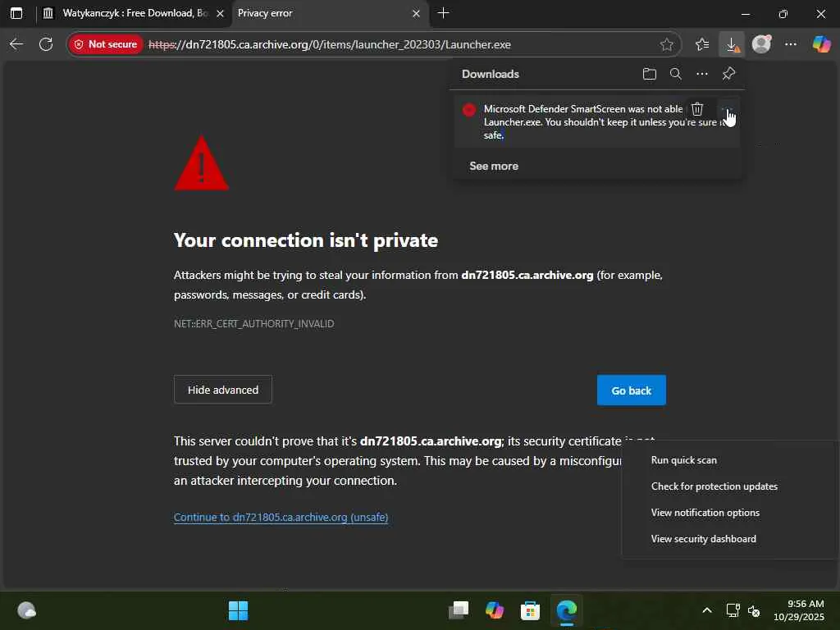840x630 pixels.
Task: Open the Windows Start menu
Action: tap(239, 610)
